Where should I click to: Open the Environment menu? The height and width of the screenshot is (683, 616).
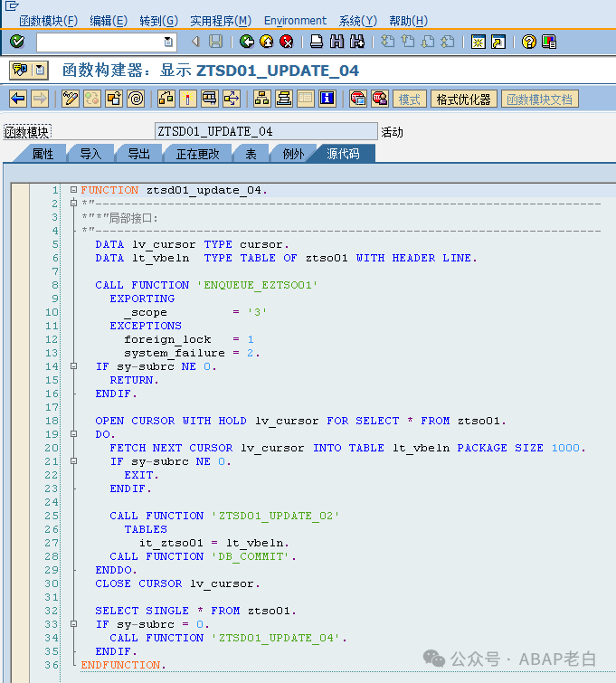[295, 21]
